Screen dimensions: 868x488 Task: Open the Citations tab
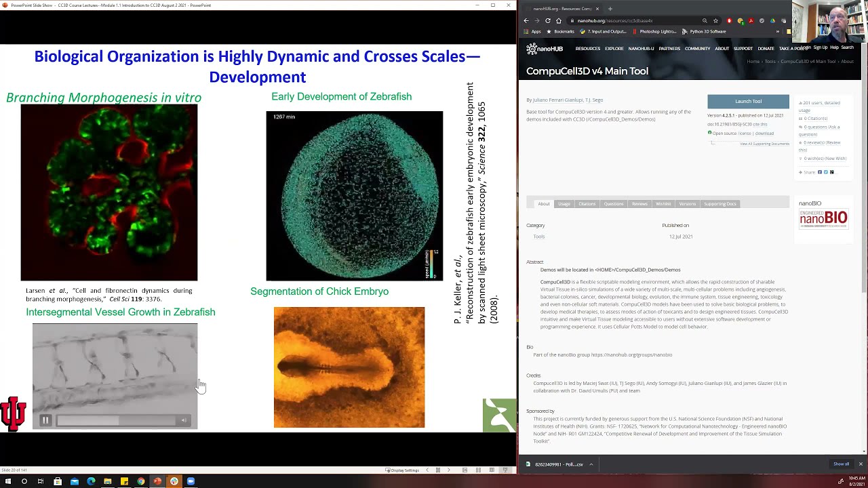pyautogui.click(x=587, y=203)
